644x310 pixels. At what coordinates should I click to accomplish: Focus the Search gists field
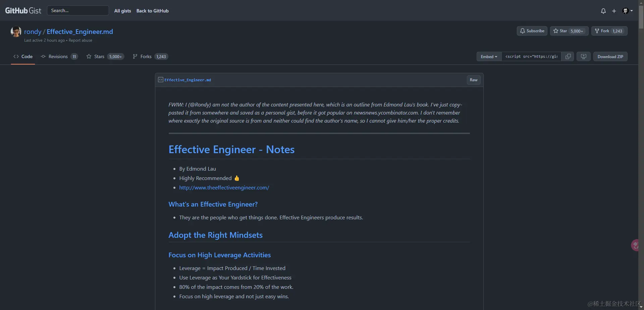point(78,10)
